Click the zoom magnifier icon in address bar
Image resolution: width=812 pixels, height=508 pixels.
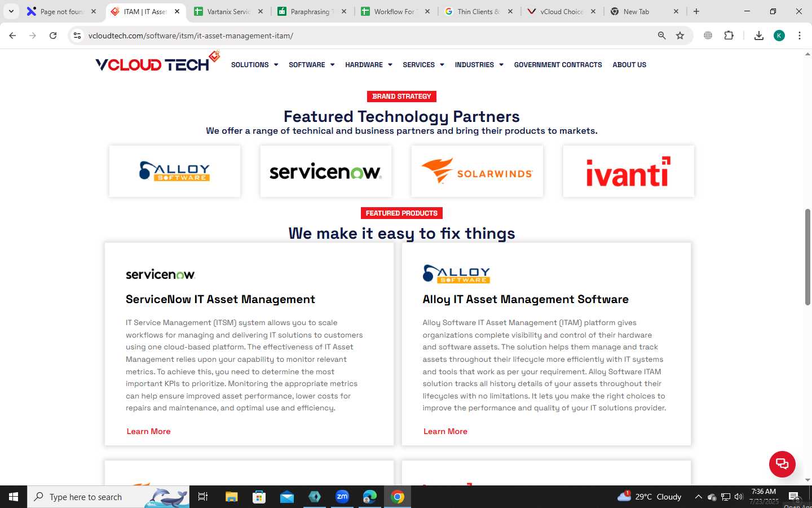(662, 36)
